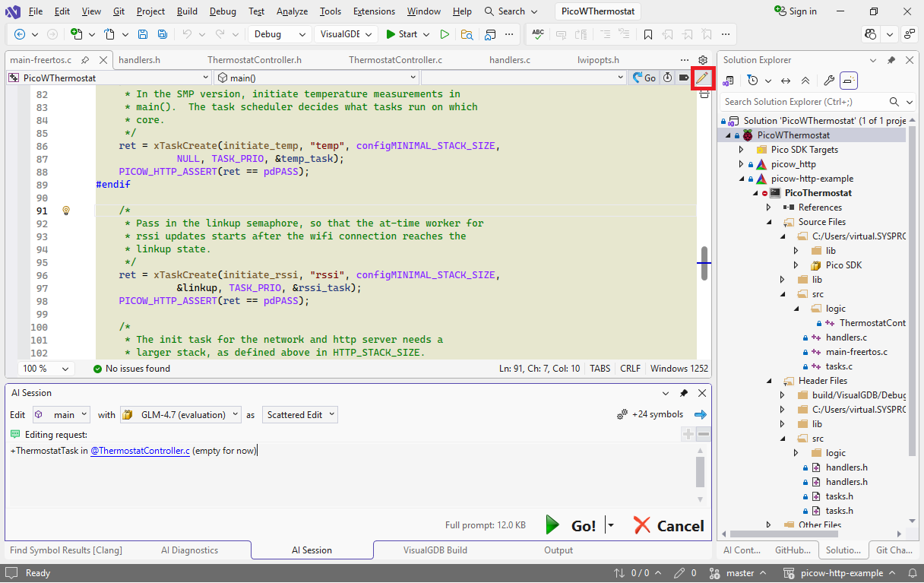The image size is (924, 583).
Task: Click the bookmark icon in the toolbar
Action: [647, 34]
